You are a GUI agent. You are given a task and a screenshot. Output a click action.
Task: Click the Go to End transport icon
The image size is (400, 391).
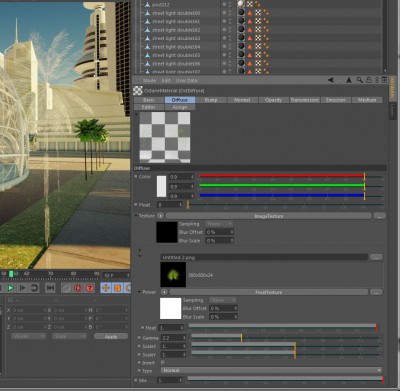pos(50,288)
